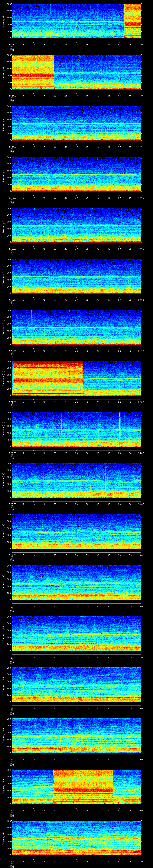Click the '3:16:00' start time label
Screen dimensions: 153x868
point(12,147)
